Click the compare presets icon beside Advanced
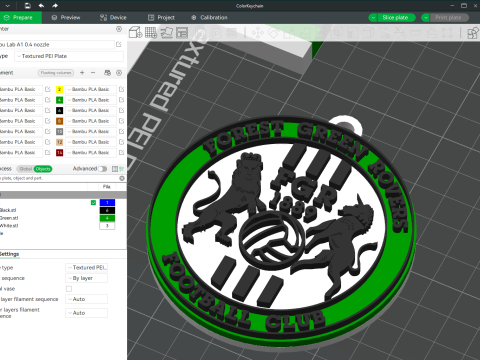The height and width of the screenshot is (360, 480). click(x=115, y=169)
